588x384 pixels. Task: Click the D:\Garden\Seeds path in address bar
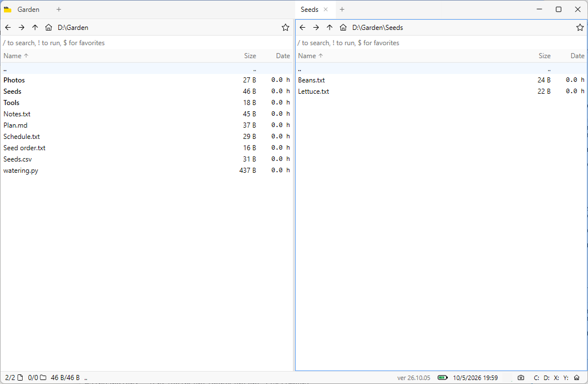(378, 27)
